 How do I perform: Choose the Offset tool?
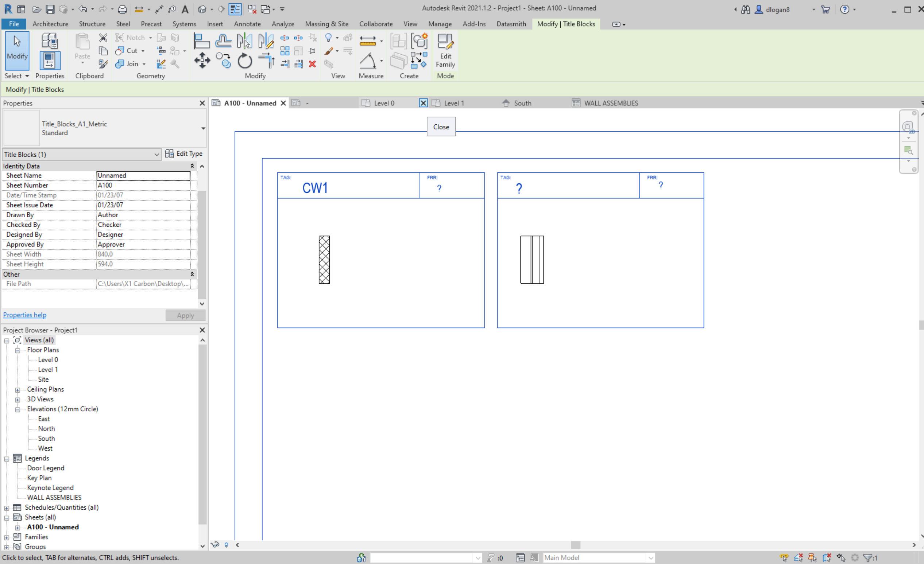(224, 41)
